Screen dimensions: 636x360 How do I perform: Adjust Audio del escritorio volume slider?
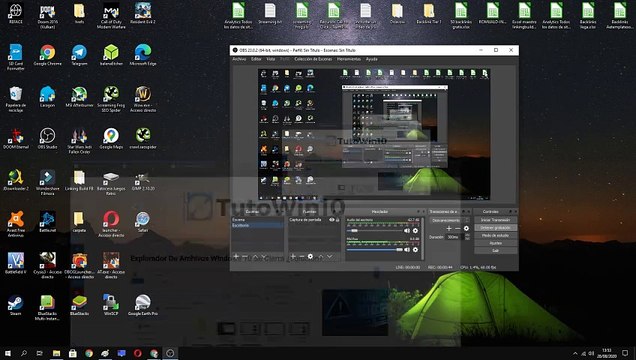(374, 230)
